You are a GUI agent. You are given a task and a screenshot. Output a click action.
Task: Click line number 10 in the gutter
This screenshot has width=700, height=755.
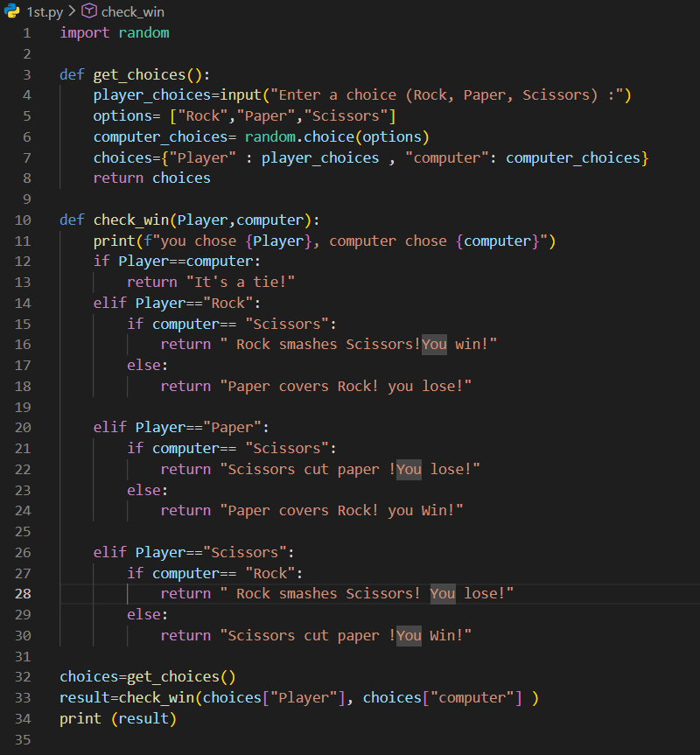23,220
